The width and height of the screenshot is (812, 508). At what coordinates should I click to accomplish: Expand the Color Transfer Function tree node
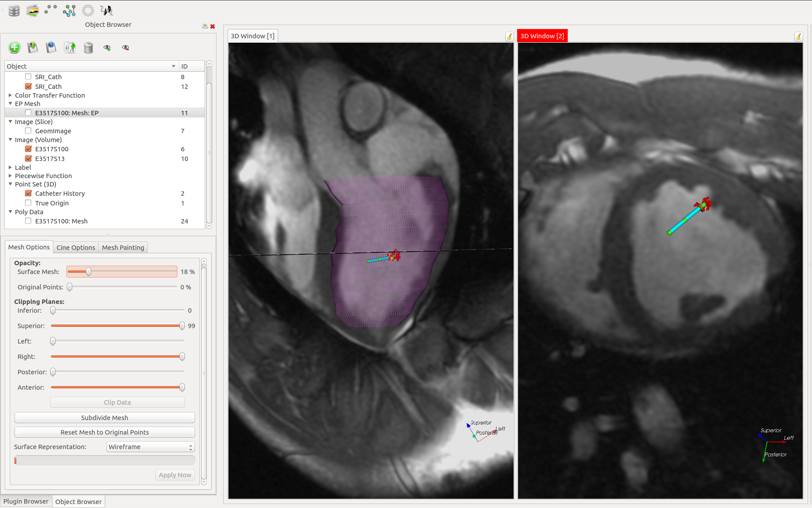coord(10,95)
